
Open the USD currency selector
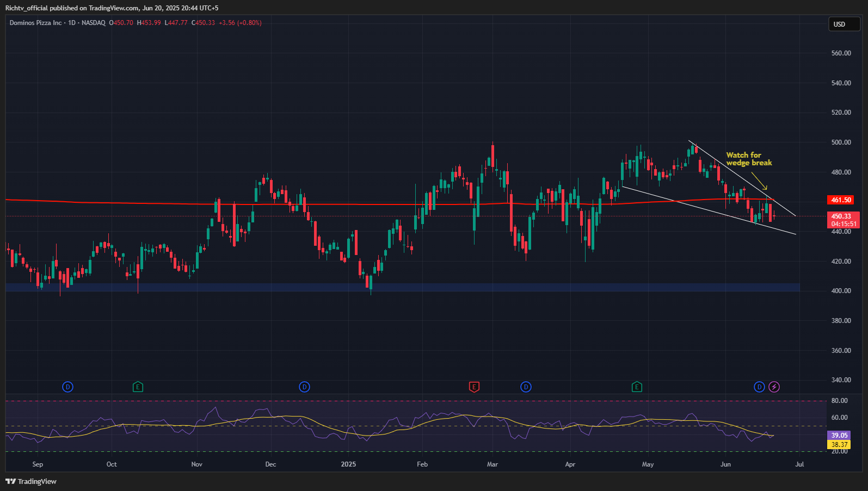coord(844,24)
